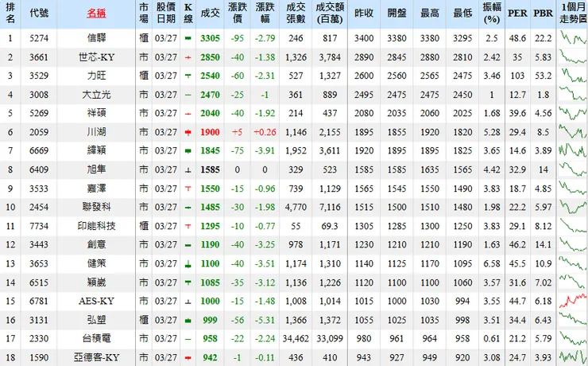The height and width of the screenshot is (366, 588).
Task: Open stock name 世芯-KY
Action: (x=96, y=57)
